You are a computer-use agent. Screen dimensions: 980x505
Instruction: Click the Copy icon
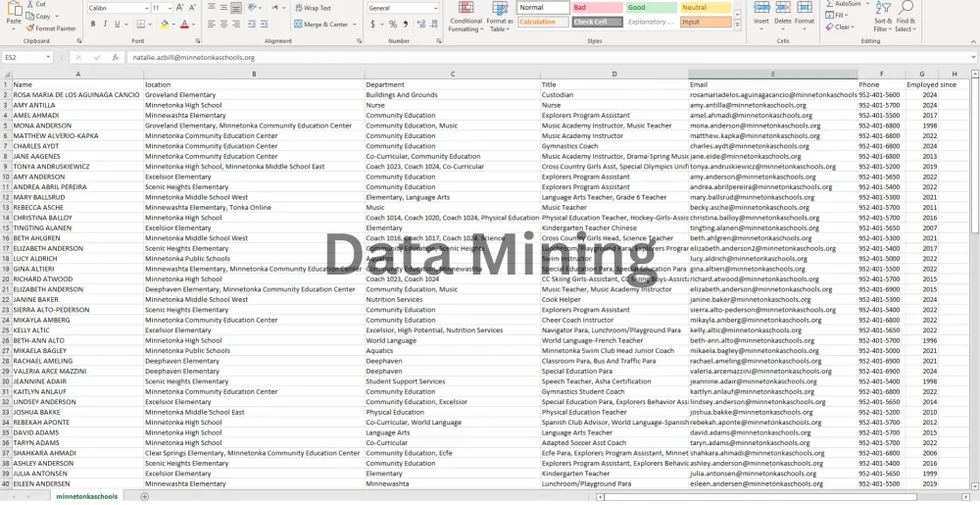pyautogui.click(x=30, y=17)
